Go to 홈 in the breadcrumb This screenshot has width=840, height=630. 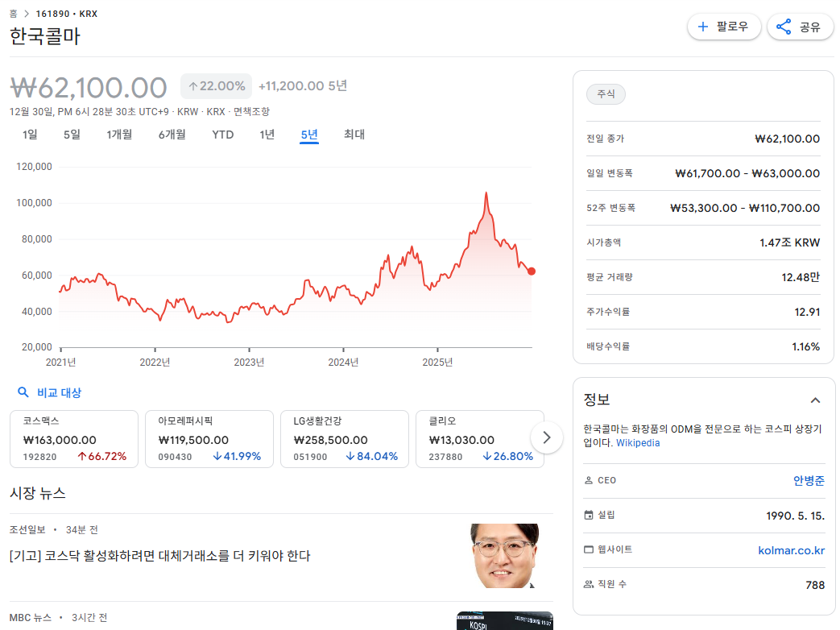14,14
